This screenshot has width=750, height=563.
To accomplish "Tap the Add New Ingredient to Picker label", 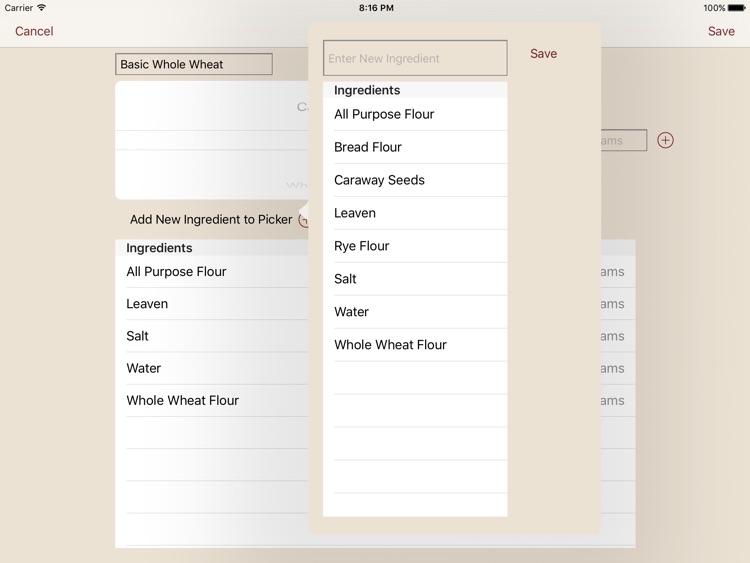I will (x=211, y=220).
